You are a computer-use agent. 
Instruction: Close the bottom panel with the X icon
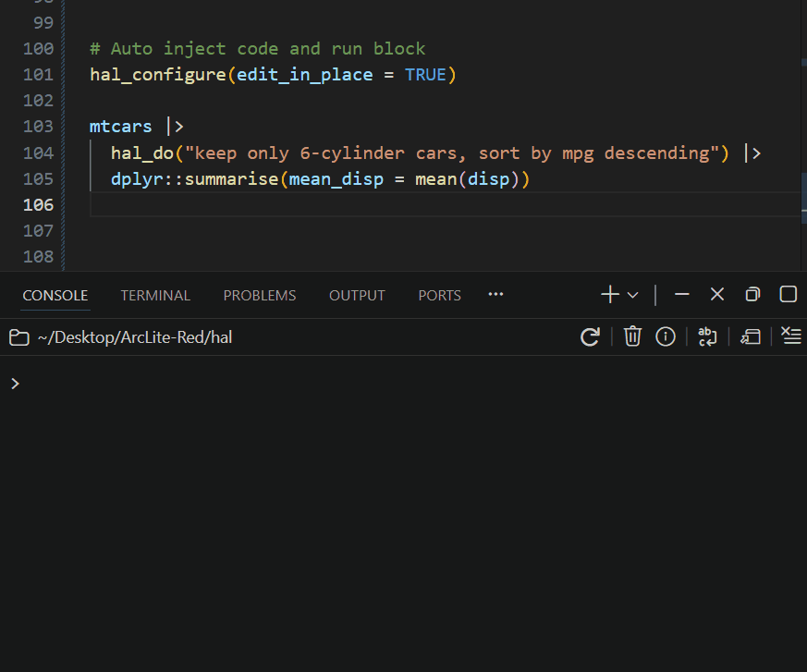(717, 295)
